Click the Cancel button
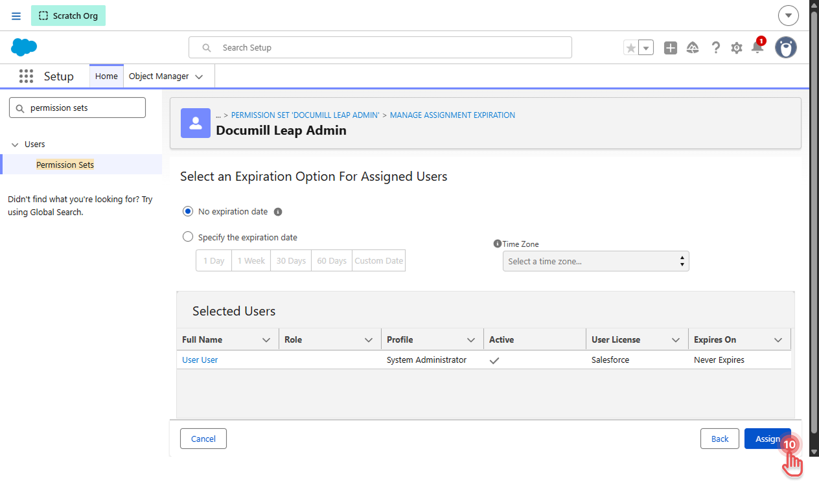Screen dimensions: 819x504 203,439
